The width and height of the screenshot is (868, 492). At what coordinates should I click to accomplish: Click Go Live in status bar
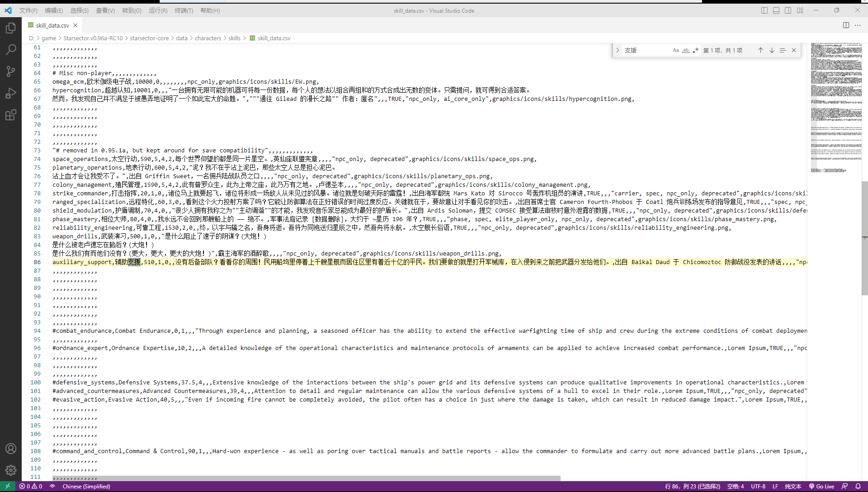coord(821,487)
